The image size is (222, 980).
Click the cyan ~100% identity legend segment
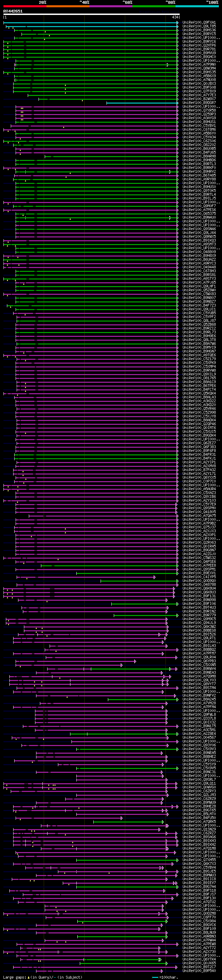coord(197,7)
